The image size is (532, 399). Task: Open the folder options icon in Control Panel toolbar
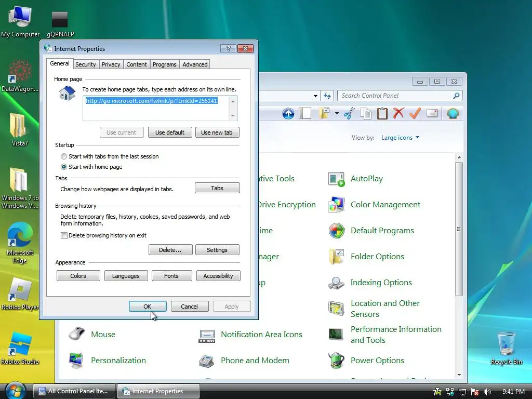click(x=325, y=113)
